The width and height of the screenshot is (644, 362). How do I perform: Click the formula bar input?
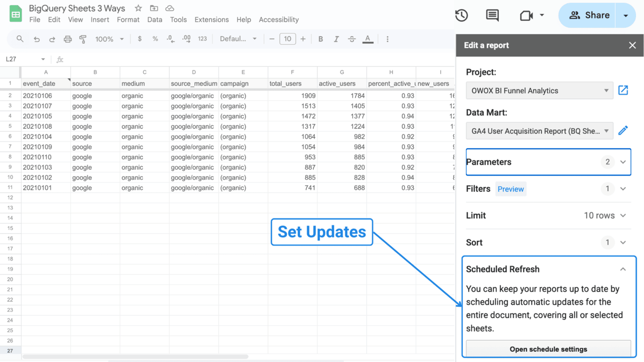259,59
